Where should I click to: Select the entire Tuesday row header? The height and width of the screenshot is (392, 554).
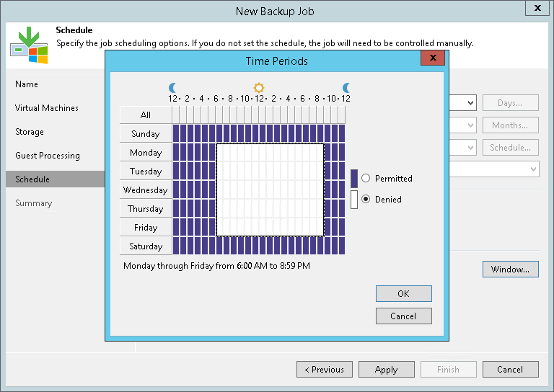(x=146, y=171)
